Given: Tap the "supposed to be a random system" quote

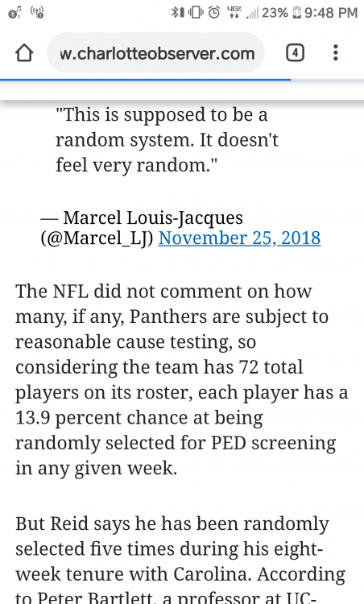Looking at the screenshot, I should pyautogui.click(x=167, y=140).
